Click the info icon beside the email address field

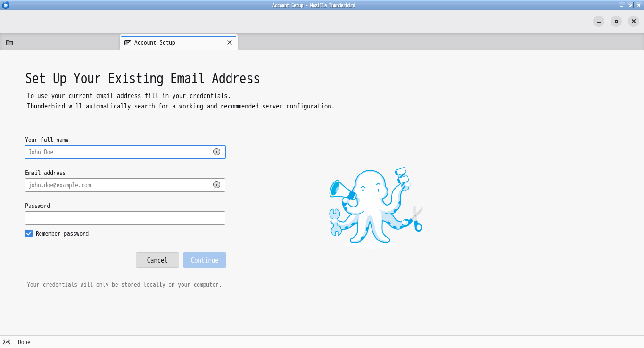pyautogui.click(x=216, y=185)
